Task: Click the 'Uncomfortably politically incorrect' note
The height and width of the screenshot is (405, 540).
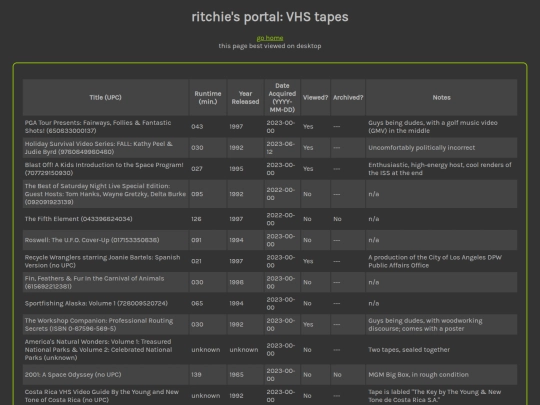Action: pyautogui.click(x=422, y=148)
